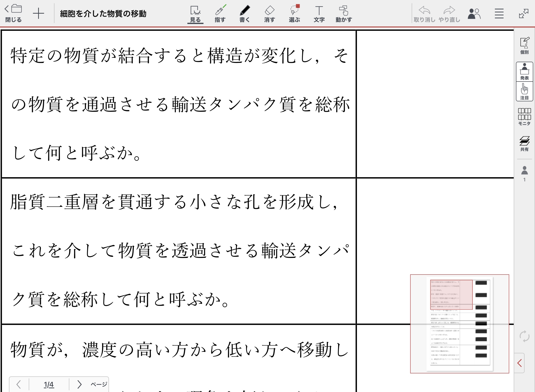535x392 pixels.
Task: Select the 動かす move tool
Action: 344,14
